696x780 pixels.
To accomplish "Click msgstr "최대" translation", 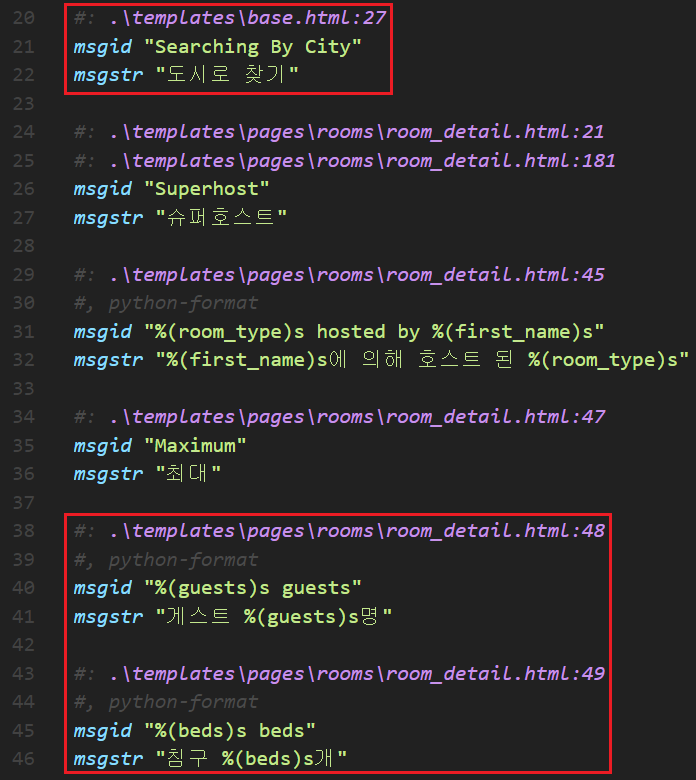I will pyautogui.click(x=147, y=474).
